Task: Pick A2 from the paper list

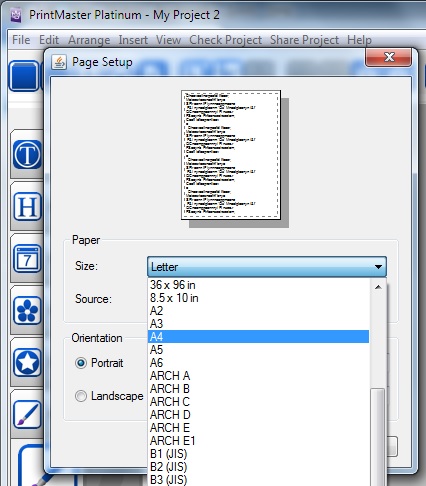Action: (x=258, y=311)
